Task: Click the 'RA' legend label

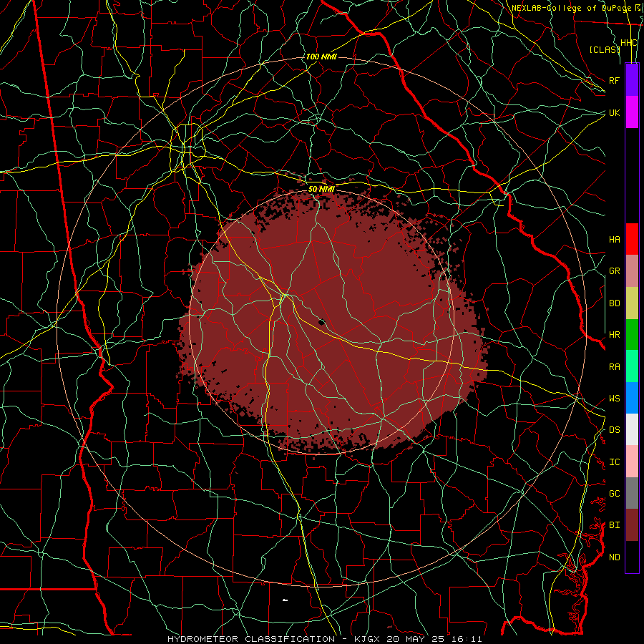Action: coord(614,367)
